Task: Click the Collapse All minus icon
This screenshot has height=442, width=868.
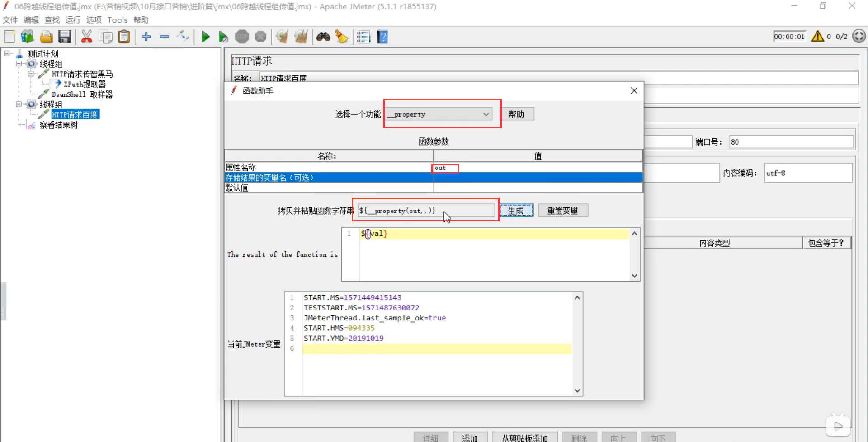Action: (165, 37)
